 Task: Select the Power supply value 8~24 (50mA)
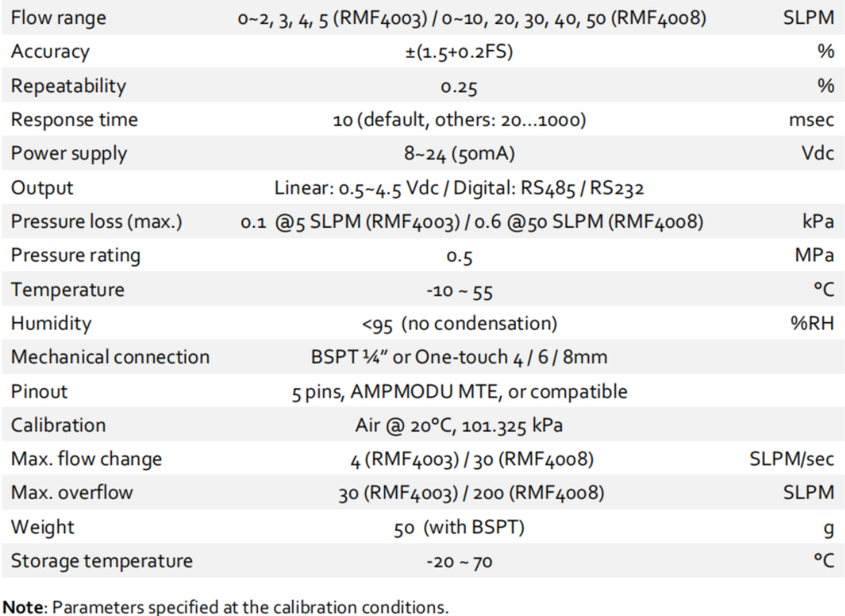click(x=459, y=154)
